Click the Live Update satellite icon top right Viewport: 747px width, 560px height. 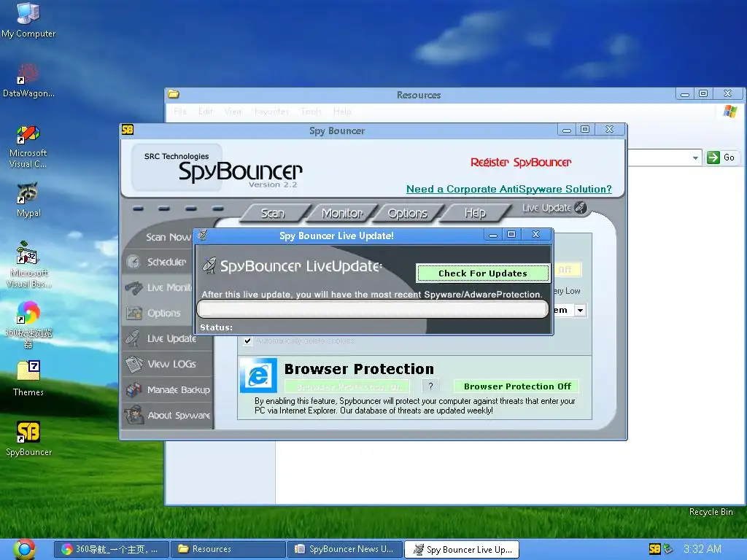coord(580,208)
